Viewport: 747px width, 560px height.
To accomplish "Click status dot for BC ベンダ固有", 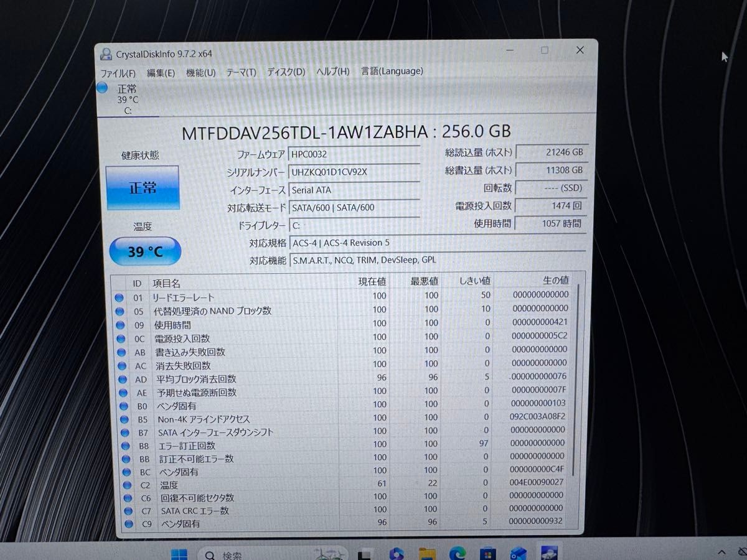I will (126, 472).
